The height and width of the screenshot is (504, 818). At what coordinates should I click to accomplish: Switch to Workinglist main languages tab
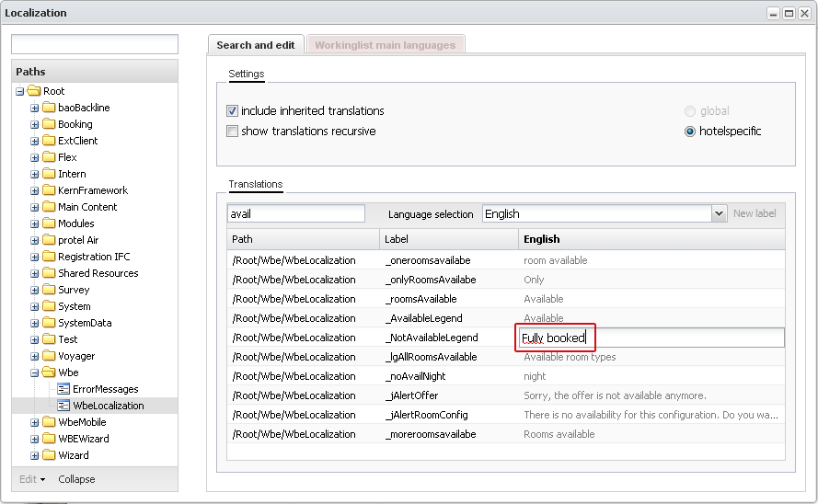click(x=386, y=45)
